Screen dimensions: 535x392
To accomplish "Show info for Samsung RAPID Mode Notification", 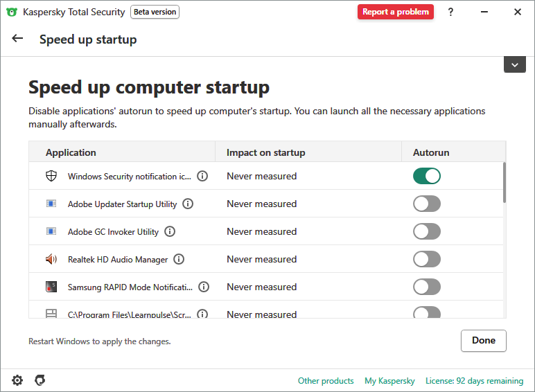I will click(x=204, y=287).
